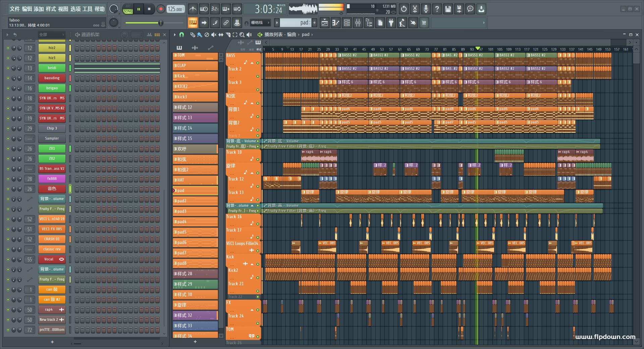The height and width of the screenshot is (349, 644).
Task: Open the 栅格线 snap dropdown
Action: click(x=261, y=23)
